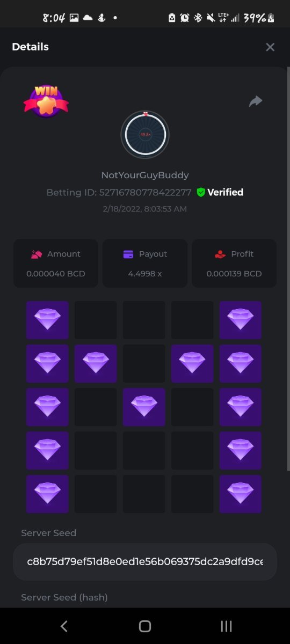Tap the Android home button
This screenshot has width=290, height=644.
[145, 626]
